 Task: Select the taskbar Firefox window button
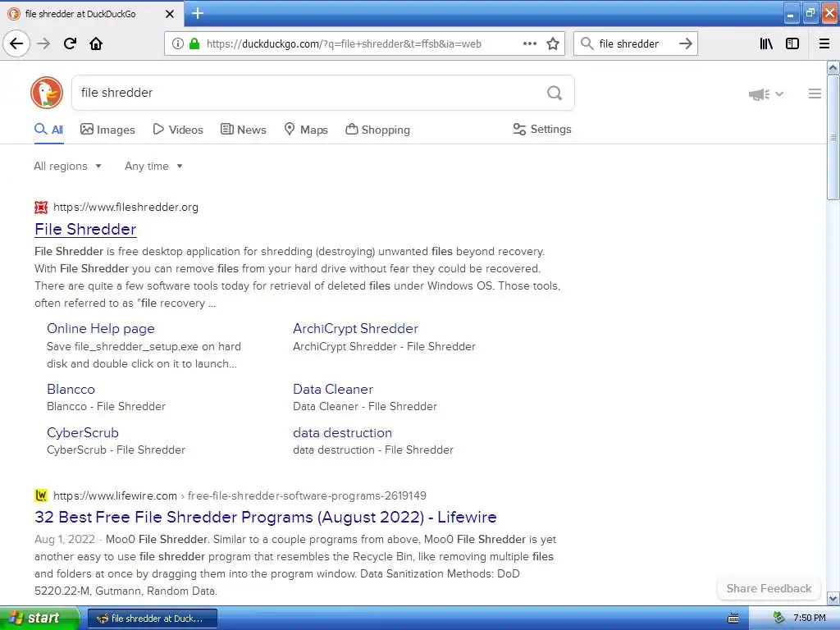[152, 619]
